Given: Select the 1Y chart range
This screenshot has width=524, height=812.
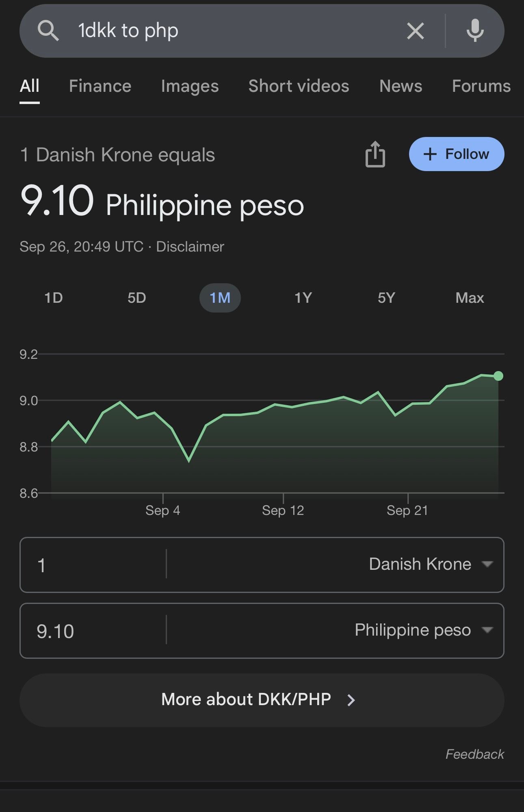Looking at the screenshot, I should [x=303, y=298].
